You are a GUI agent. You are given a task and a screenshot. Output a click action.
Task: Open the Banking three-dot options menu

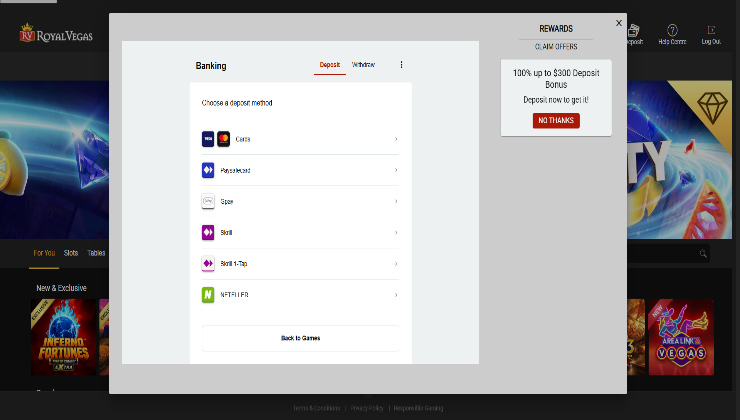click(x=402, y=65)
